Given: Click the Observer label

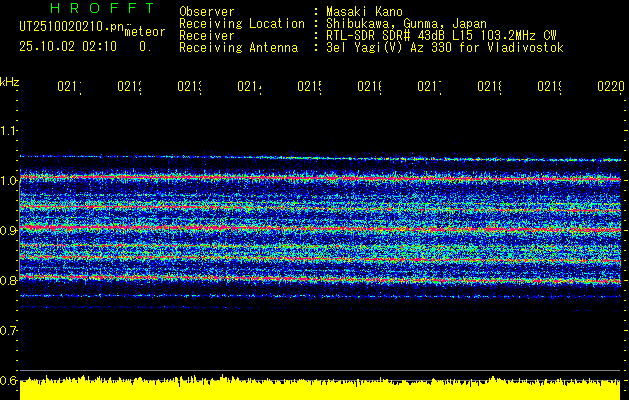Looking at the screenshot, I should (207, 12).
